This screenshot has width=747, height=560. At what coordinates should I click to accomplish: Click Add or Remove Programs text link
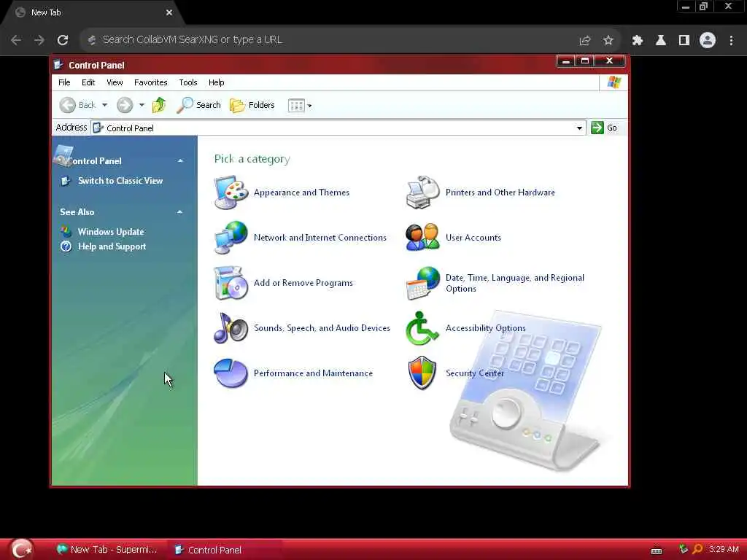(303, 283)
